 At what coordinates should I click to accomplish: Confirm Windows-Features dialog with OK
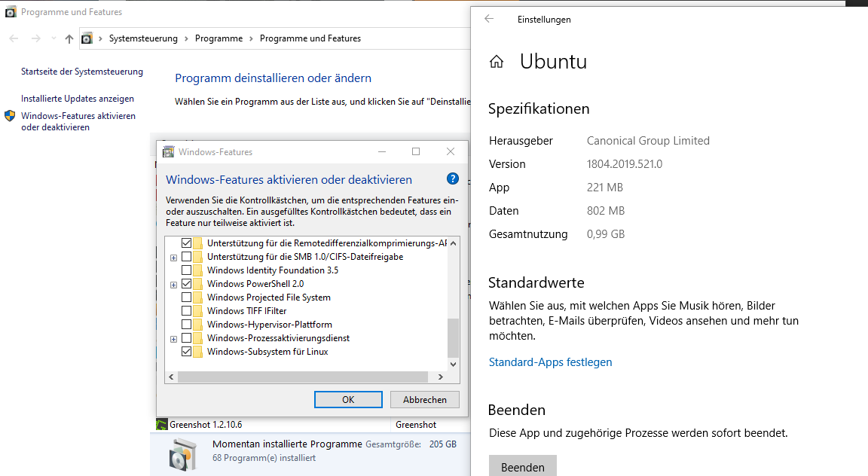coord(348,400)
